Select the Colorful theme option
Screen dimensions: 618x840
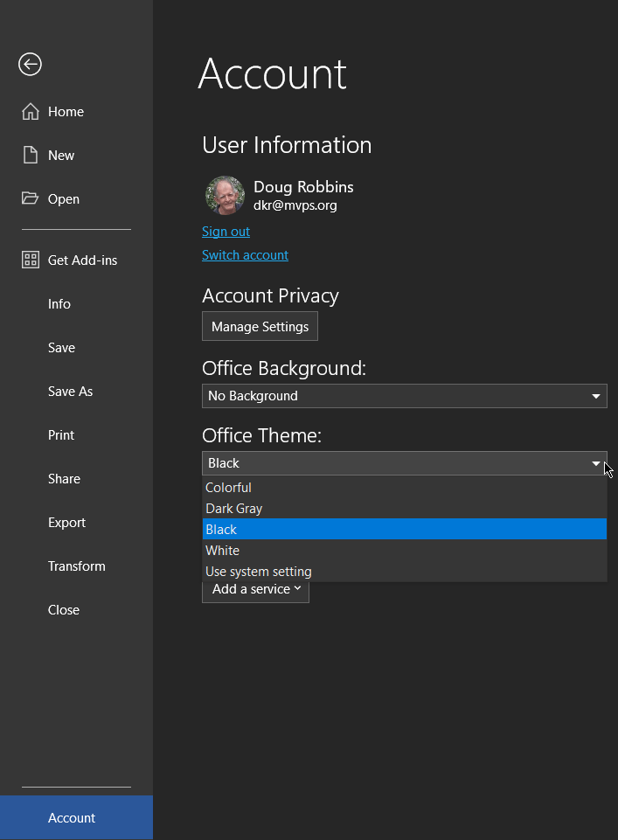[x=228, y=488]
